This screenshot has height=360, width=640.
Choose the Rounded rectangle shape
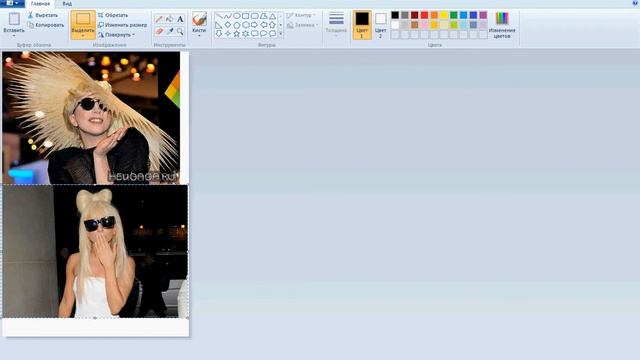255,16
